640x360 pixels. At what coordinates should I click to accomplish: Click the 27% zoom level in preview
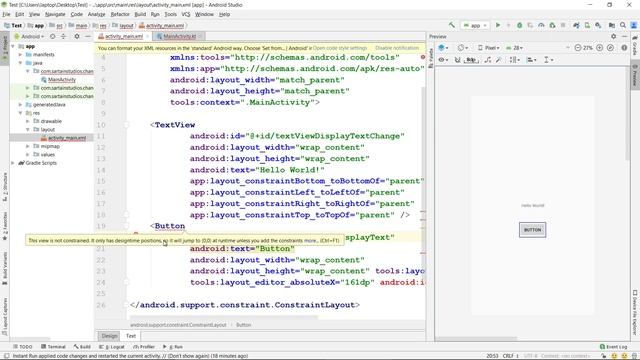point(588,48)
